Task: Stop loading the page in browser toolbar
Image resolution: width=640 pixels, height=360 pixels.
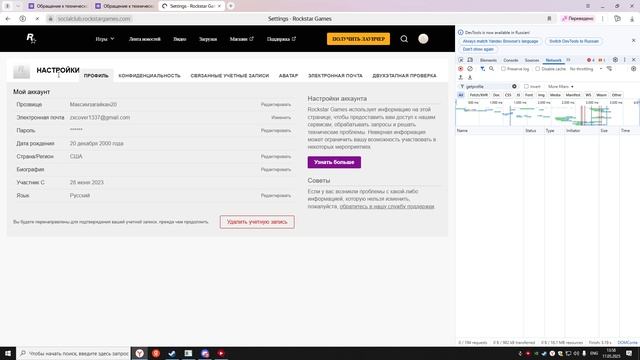Action: tap(37, 19)
